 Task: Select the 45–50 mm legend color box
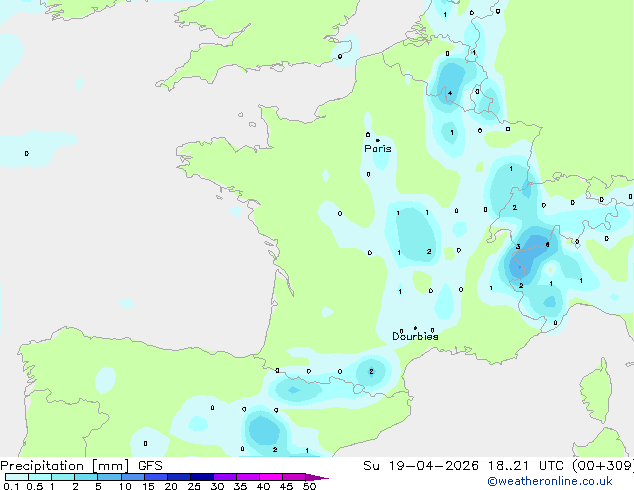click(x=294, y=477)
